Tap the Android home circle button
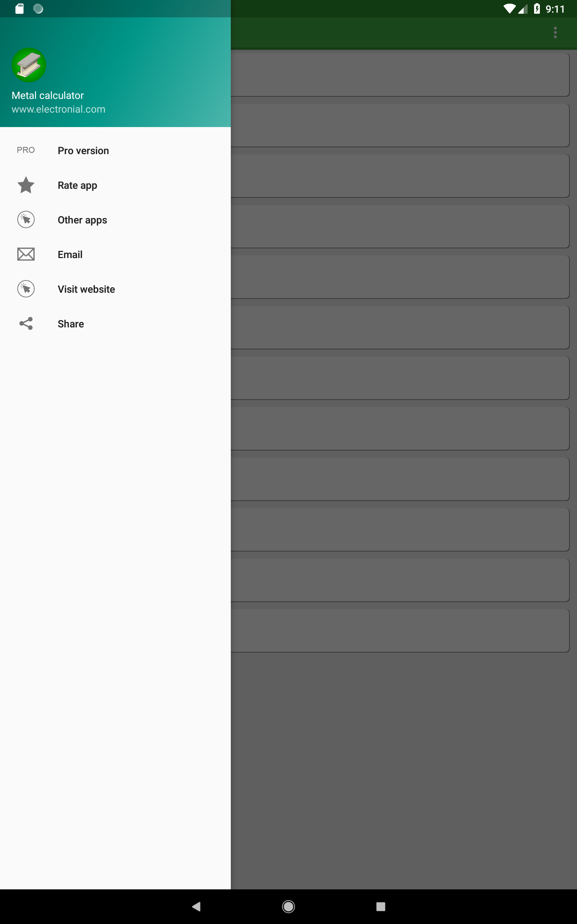This screenshot has width=577, height=924. 288,906
